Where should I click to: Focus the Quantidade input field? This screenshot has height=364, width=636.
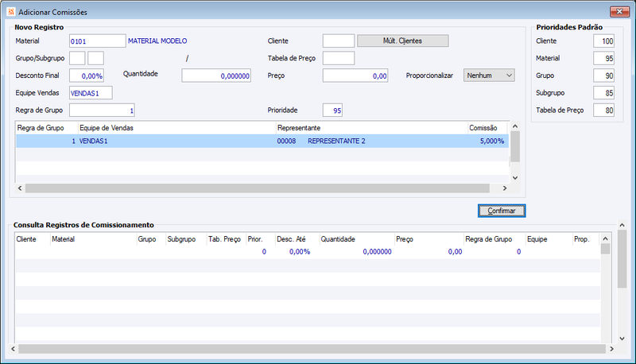pos(216,76)
